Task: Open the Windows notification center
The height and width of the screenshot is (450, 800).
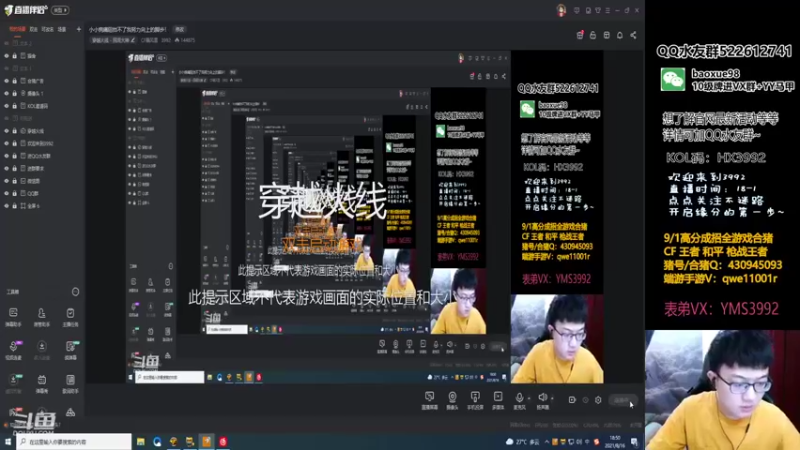Action: tap(634, 442)
